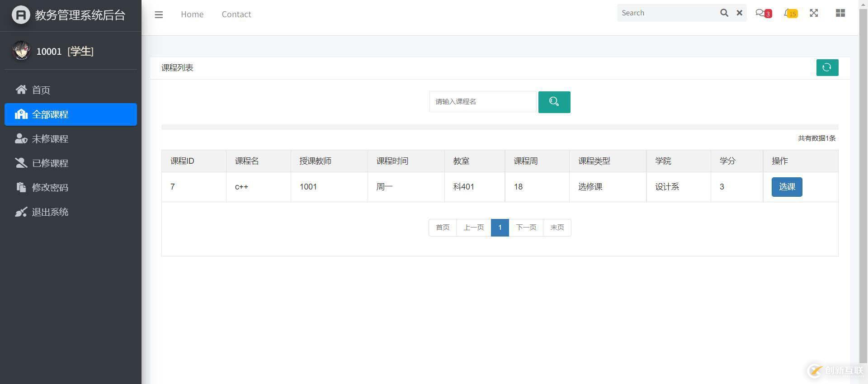This screenshot has width=868, height=384.
Task: Click the Home link in the top navbar
Action: click(192, 14)
